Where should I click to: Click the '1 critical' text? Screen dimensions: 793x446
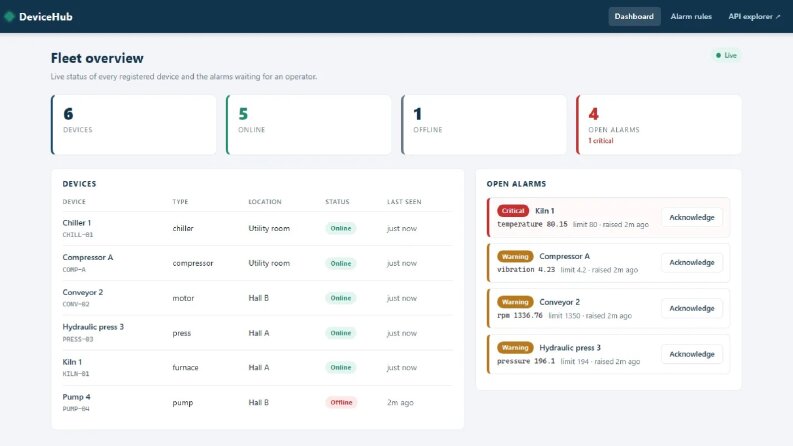pyautogui.click(x=601, y=141)
